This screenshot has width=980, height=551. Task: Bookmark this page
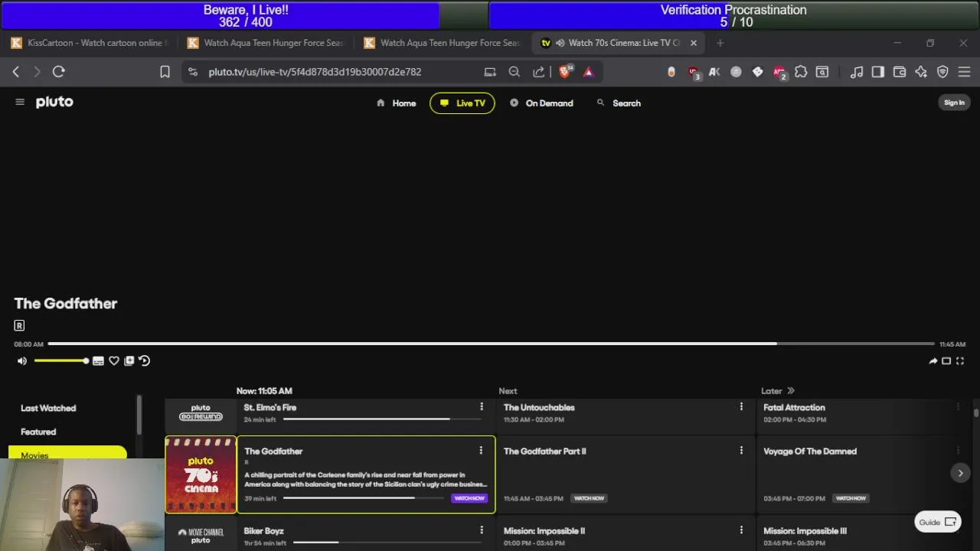pos(165,72)
